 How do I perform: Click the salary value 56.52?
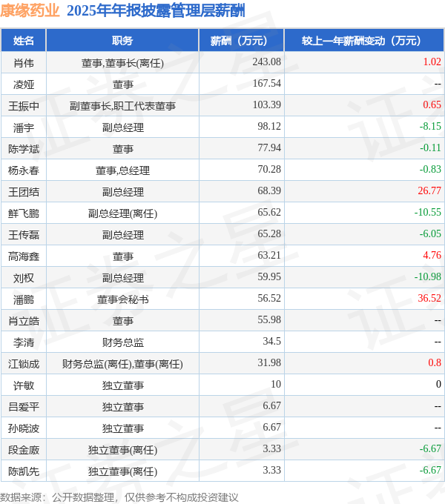pos(269,298)
